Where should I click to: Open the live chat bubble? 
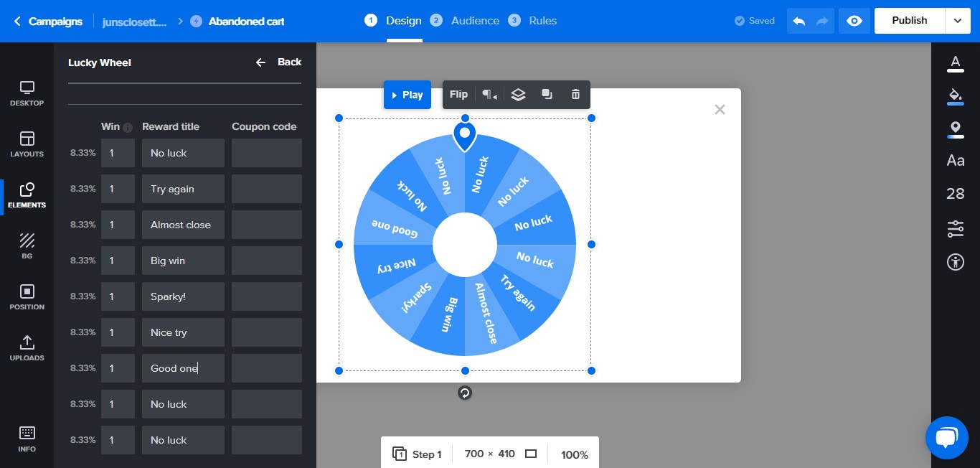[x=946, y=437]
